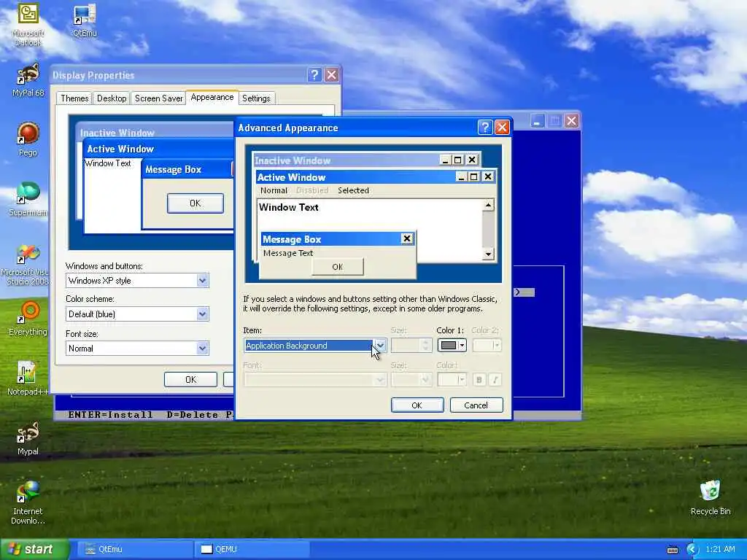This screenshot has width=747, height=560.
Task: Open the Settings tab
Action: tap(256, 98)
